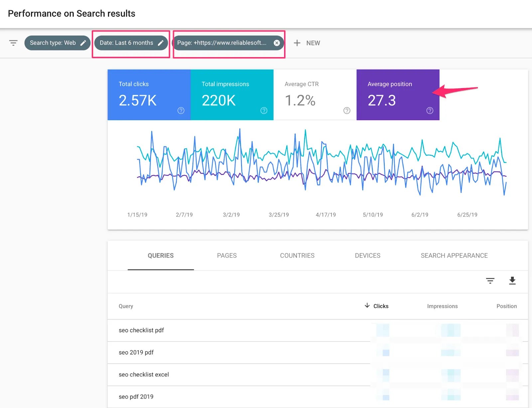Image resolution: width=532 pixels, height=408 pixels.
Task: Switch to the DEVICES tab
Action: tap(367, 256)
